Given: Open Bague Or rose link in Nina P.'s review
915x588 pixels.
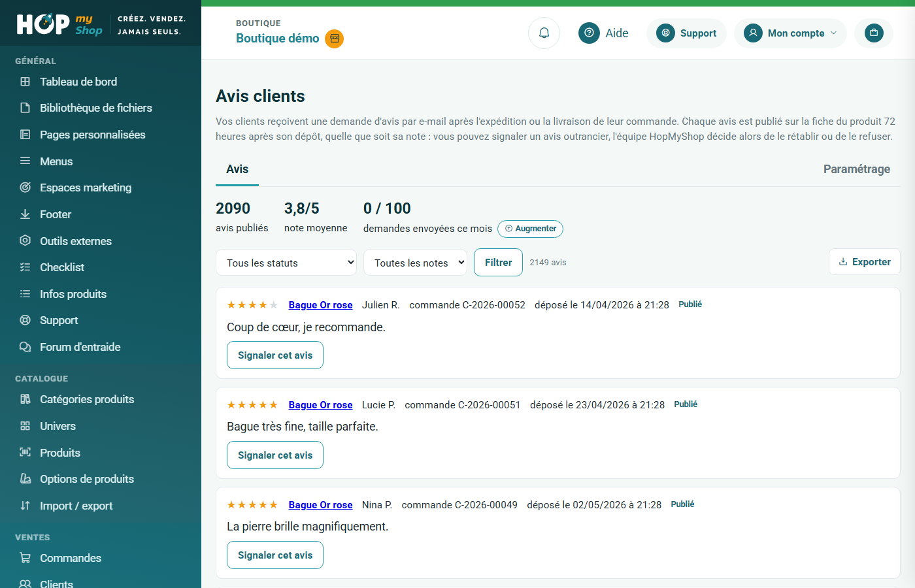Looking at the screenshot, I should (320, 505).
